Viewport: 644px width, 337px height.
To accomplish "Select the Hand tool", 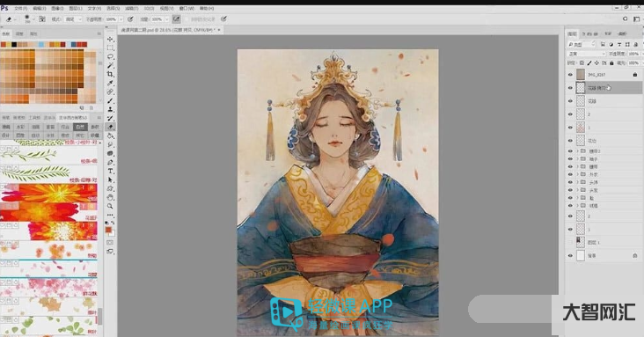I will tap(110, 198).
